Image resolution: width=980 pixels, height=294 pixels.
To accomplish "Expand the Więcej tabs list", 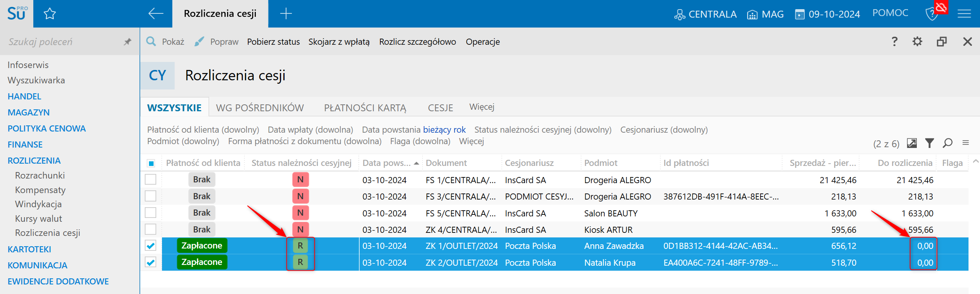I will [482, 107].
